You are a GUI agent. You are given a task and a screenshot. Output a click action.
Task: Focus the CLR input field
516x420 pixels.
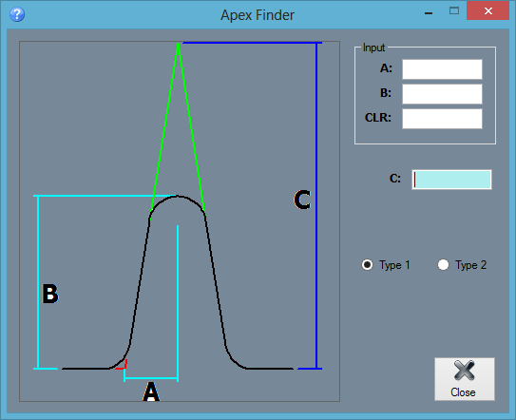point(442,119)
